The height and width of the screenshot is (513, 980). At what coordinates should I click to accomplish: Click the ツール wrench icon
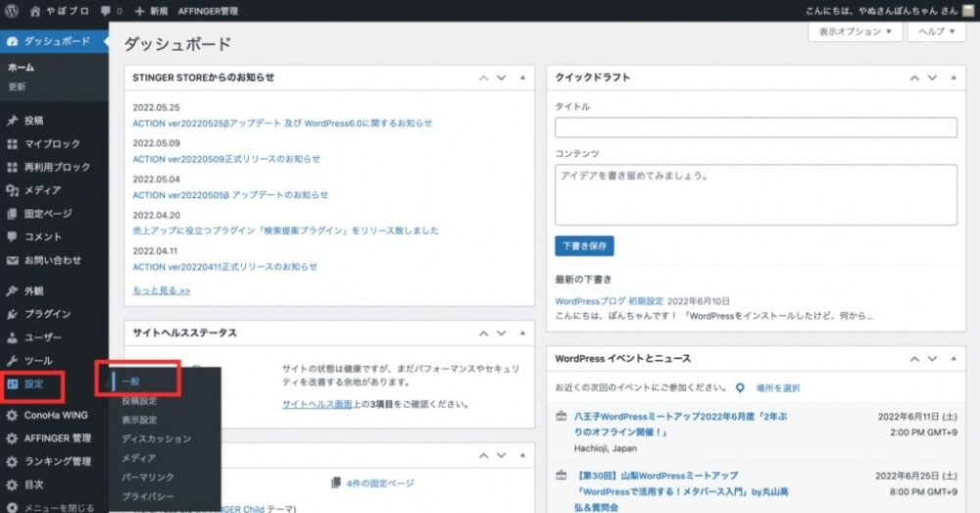click(12, 360)
